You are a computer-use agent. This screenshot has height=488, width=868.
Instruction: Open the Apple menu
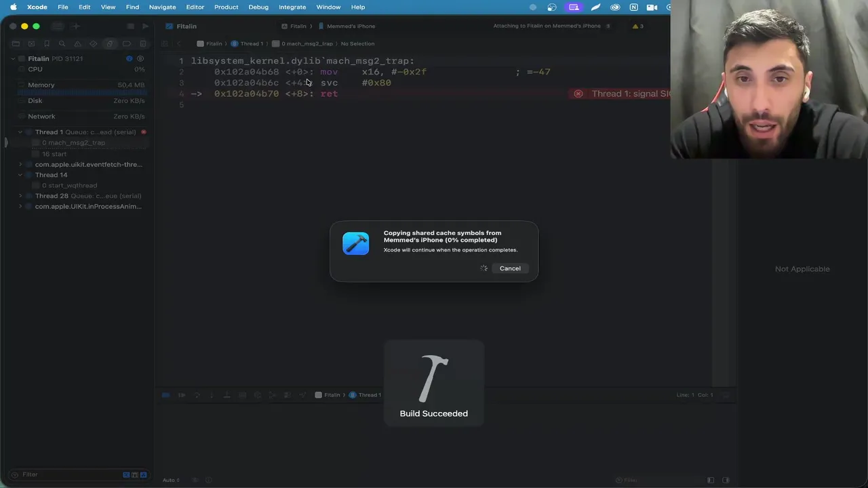click(13, 7)
